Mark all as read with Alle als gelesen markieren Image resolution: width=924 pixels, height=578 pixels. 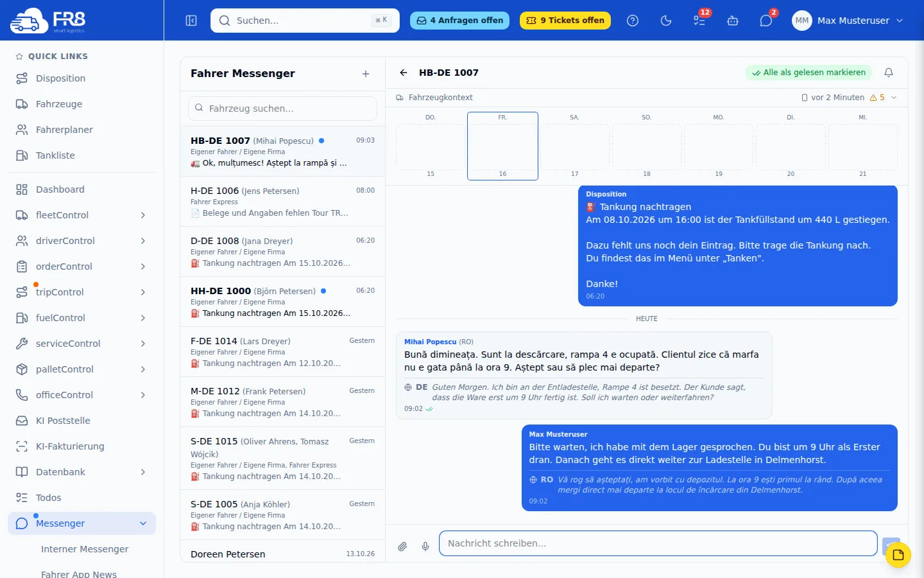point(809,73)
